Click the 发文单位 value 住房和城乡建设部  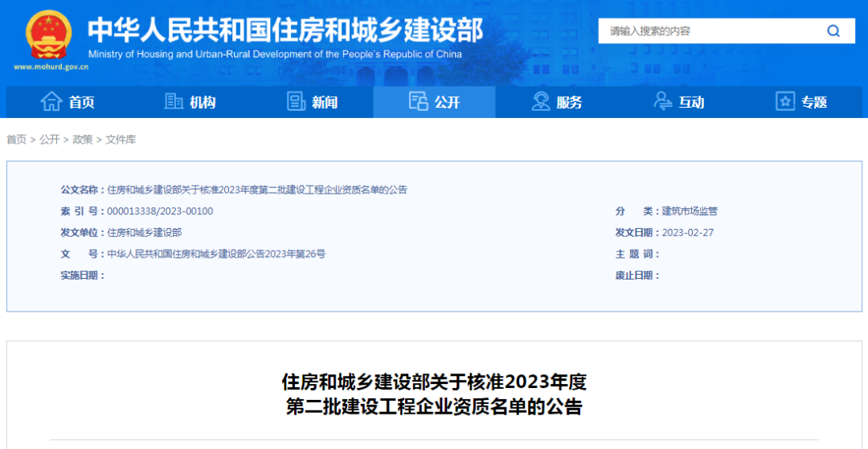(x=145, y=233)
